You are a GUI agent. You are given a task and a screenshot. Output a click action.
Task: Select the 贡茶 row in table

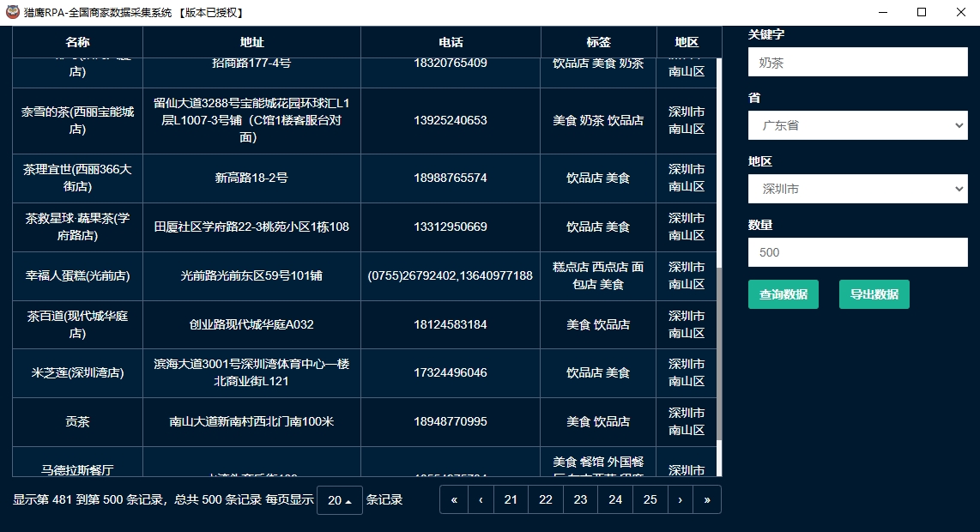click(x=77, y=422)
